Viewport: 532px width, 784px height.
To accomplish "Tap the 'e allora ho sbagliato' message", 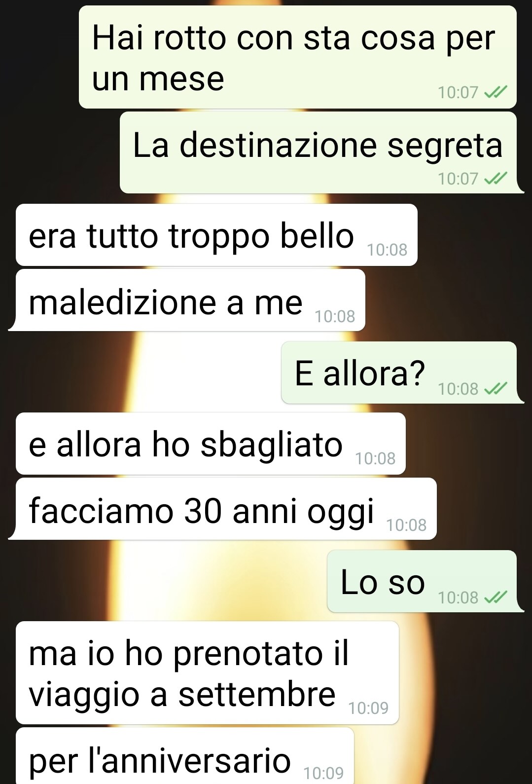I will tap(211, 444).
